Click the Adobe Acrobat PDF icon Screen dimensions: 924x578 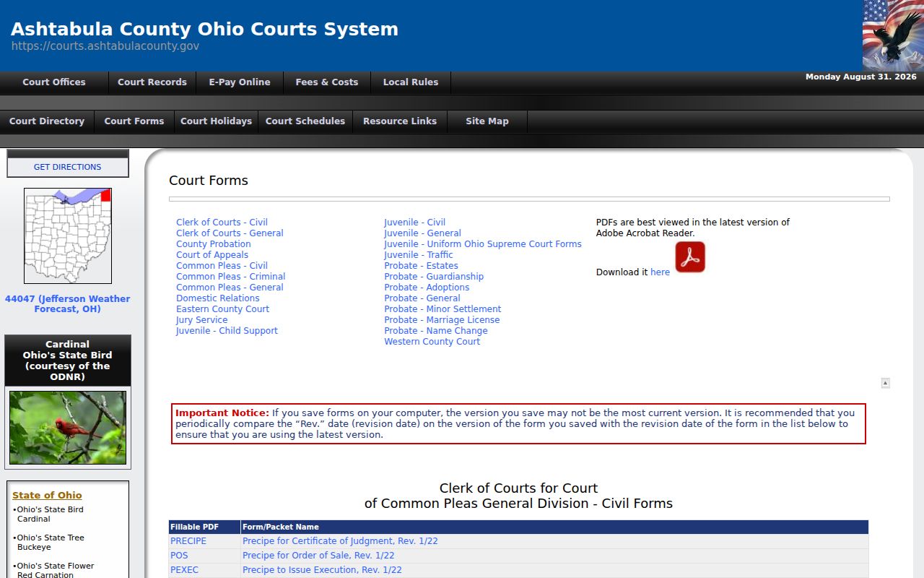[x=690, y=257]
